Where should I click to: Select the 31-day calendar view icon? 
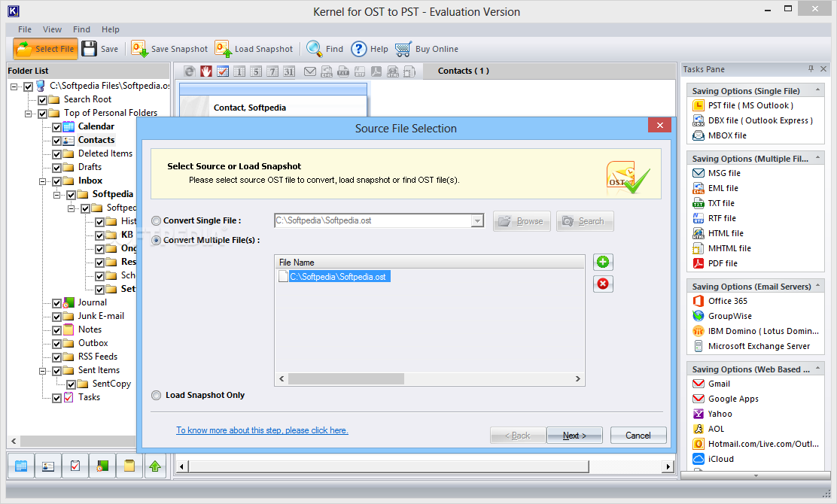point(289,71)
